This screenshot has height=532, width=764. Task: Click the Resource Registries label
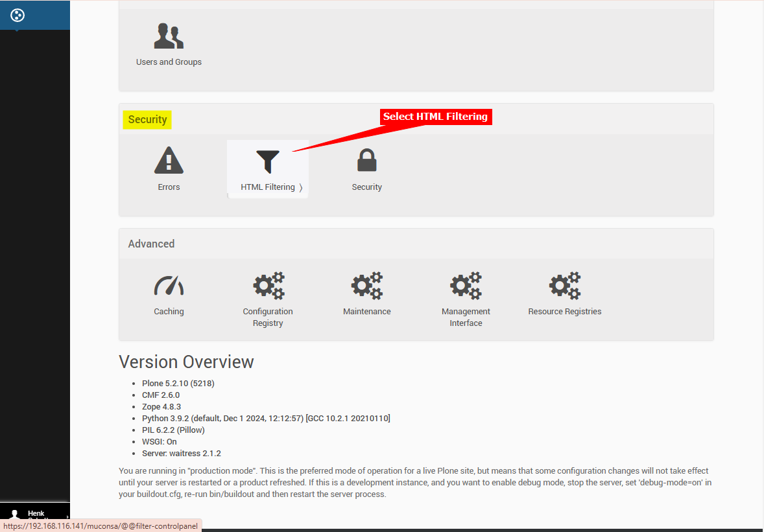coord(565,312)
